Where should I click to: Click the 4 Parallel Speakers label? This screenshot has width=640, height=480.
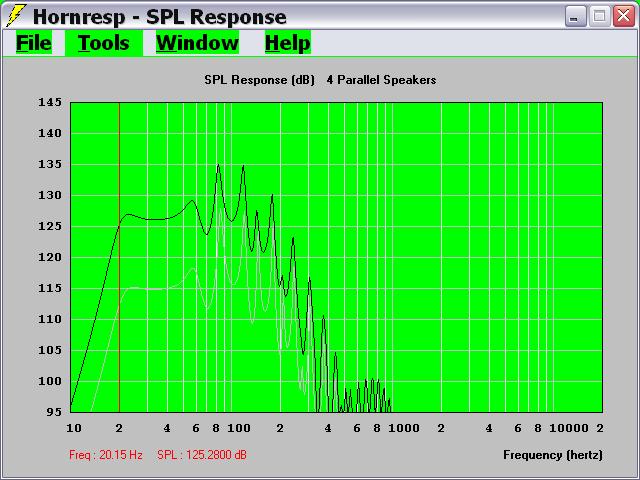click(x=381, y=80)
